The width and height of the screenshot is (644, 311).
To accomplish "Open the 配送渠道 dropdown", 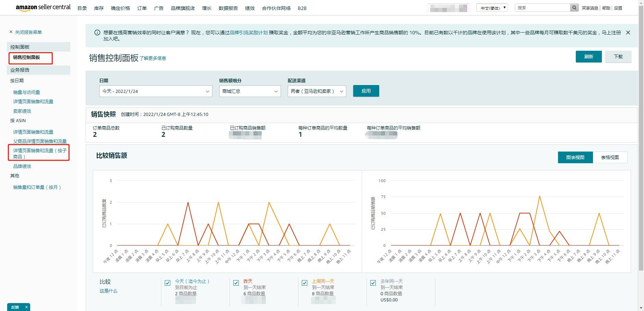I will click(x=317, y=91).
